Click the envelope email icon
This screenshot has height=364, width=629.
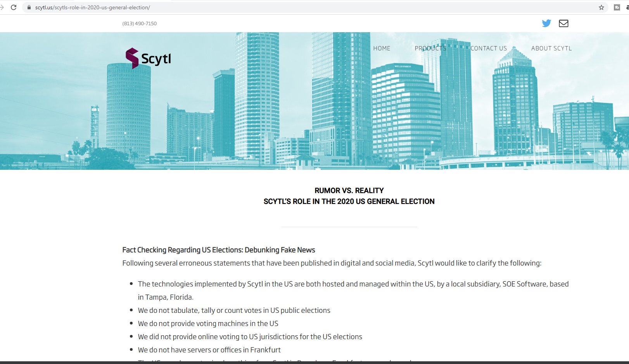563,23
